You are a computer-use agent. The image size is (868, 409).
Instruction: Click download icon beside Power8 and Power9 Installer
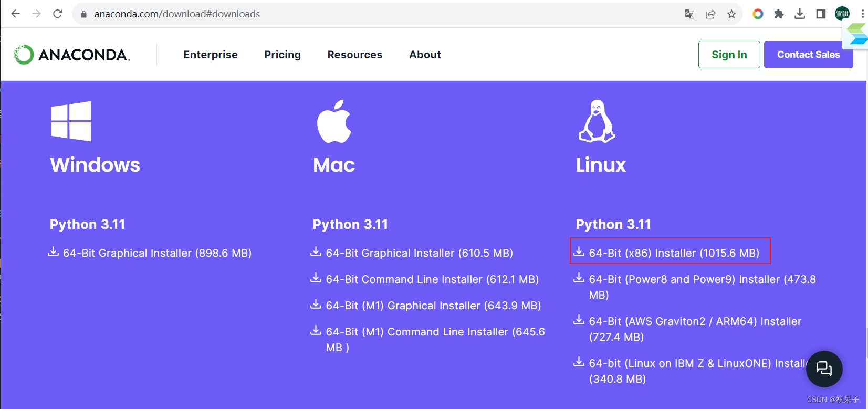point(579,278)
